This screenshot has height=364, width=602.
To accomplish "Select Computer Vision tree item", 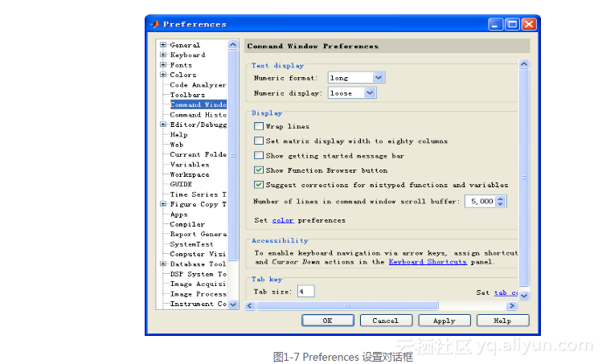I will (x=198, y=254).
